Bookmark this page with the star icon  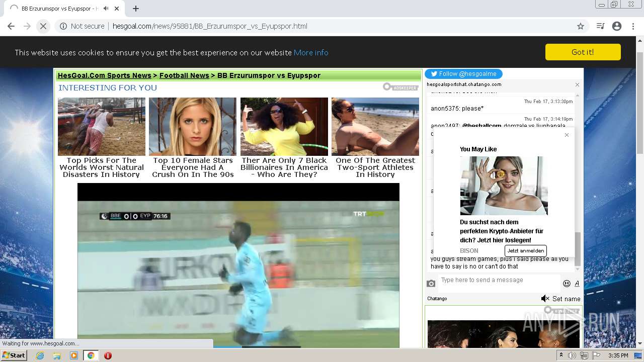point(581,26)
